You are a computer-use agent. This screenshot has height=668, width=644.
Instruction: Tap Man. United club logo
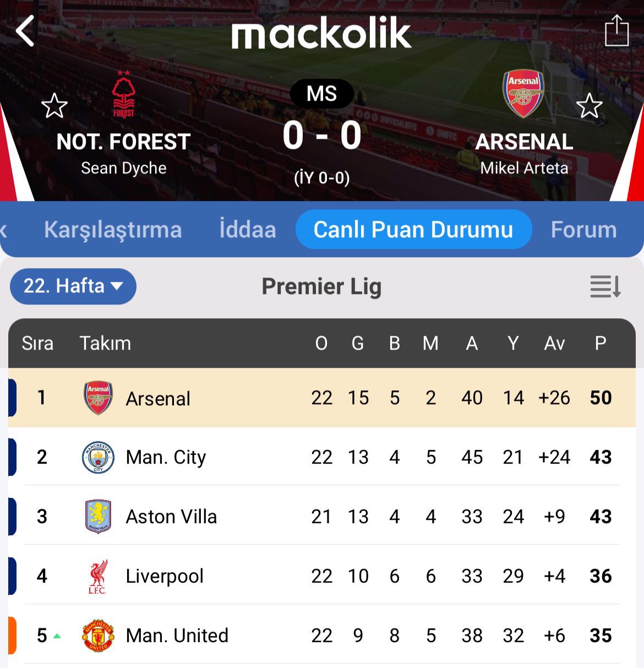pos(98,636)
